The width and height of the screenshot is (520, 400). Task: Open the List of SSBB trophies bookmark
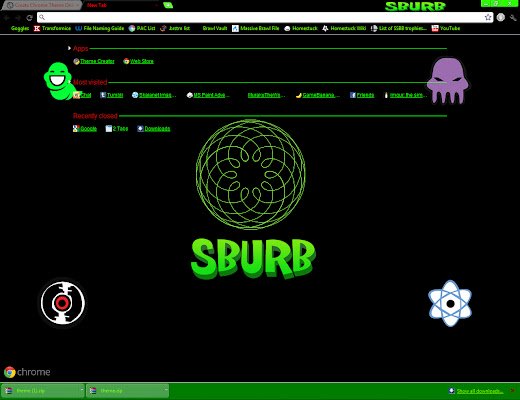399,28
